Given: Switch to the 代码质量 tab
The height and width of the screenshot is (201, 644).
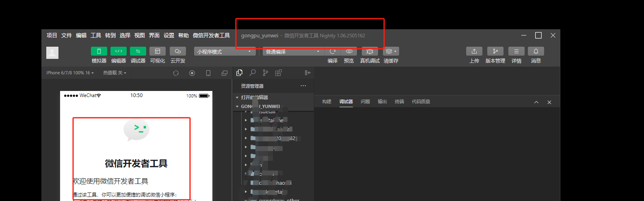Looking at the screenshot, I should [x=421, y=102].
